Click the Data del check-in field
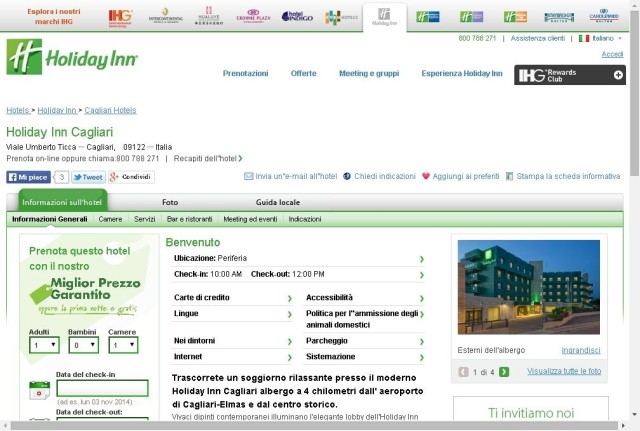Screen dimensions: 640x431 [102, 388]
